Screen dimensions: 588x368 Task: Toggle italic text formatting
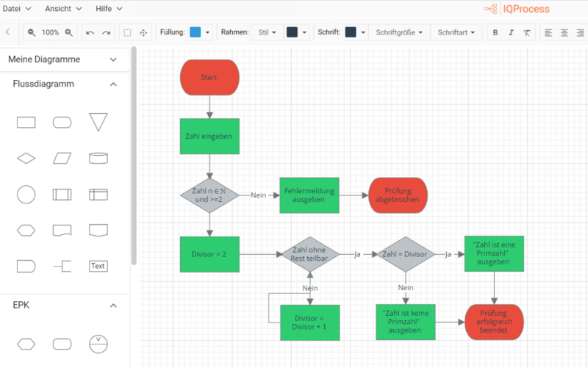tap(511, 32)
